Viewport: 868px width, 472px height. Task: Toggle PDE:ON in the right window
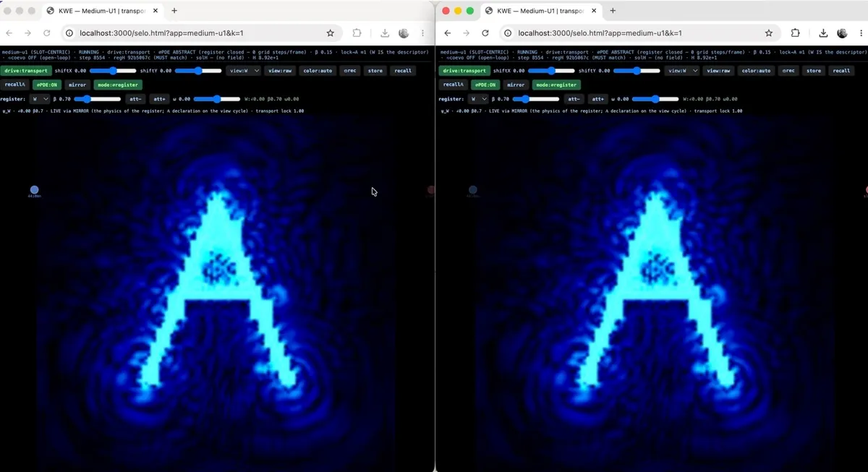pyautogui.click(x=485, y=85)
